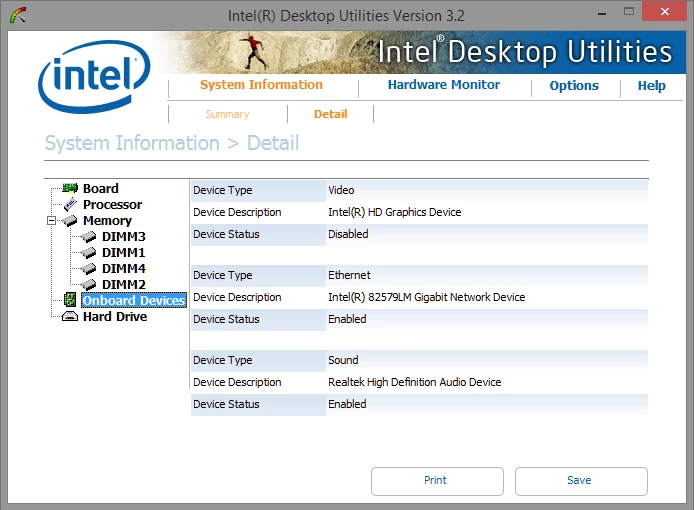Select DIMM3 in the tree

123,237
